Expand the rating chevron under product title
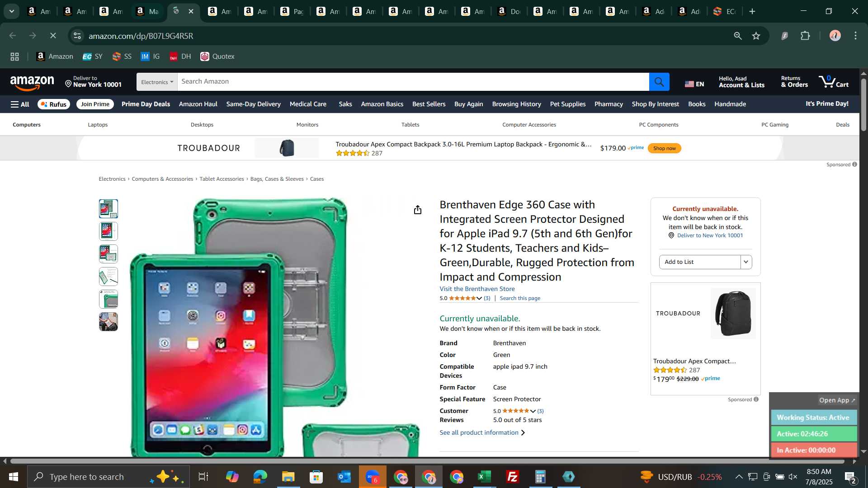The height and width of the screenshot is (488, 868). coord(479,298)
